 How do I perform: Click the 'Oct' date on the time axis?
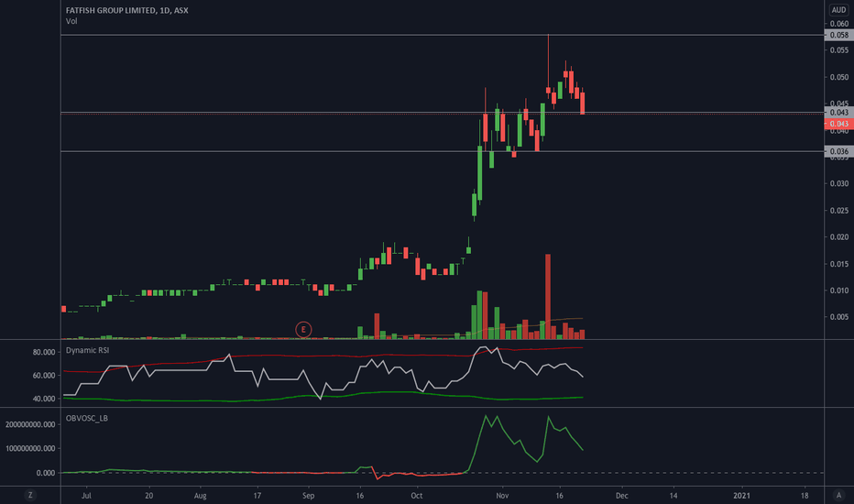(417, 496)
